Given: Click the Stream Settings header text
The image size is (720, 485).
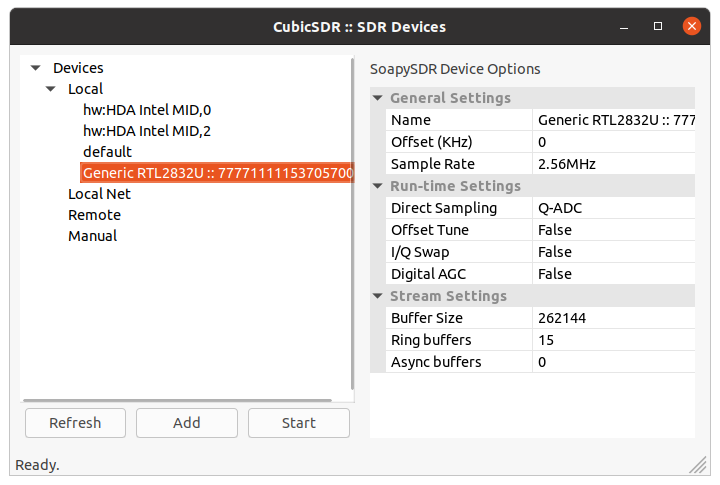Looking at the screenshot, I should 449,296.
